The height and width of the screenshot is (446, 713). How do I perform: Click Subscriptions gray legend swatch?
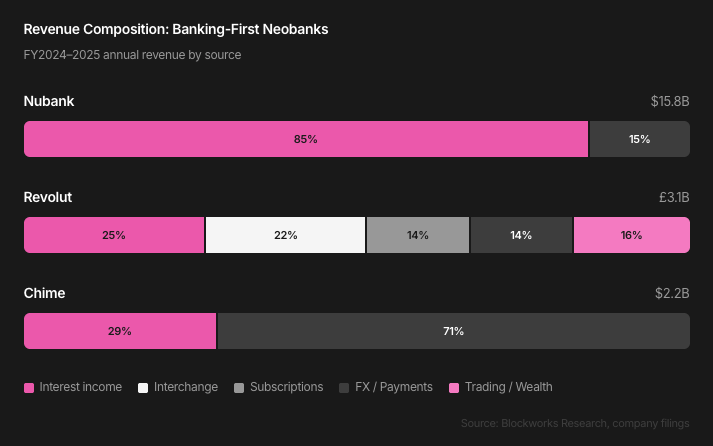pos(240,388)
